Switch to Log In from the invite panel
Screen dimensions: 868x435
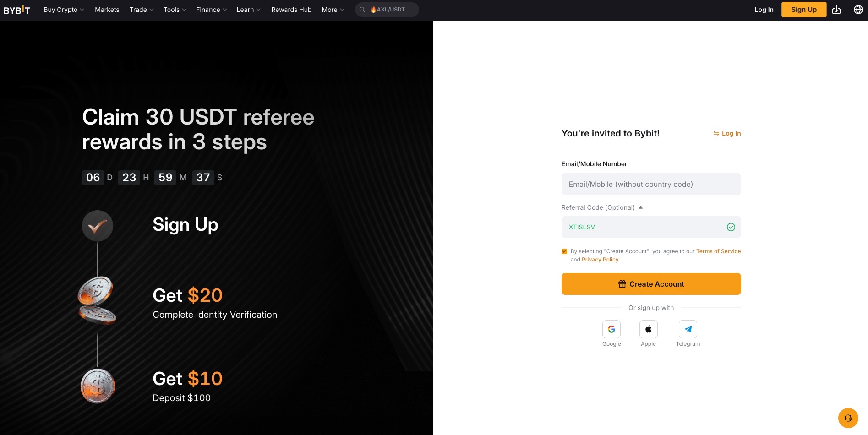click(727, 133)
